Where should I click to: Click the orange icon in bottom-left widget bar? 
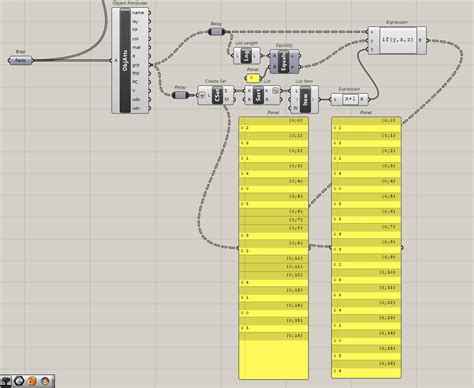pos(32,381)
